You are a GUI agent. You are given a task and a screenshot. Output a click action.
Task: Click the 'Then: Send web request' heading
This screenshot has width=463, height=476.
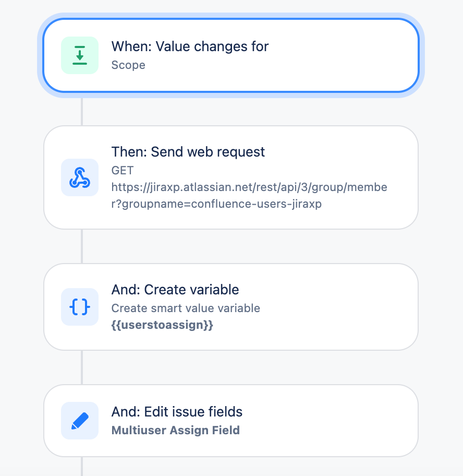tap(188, 152)
